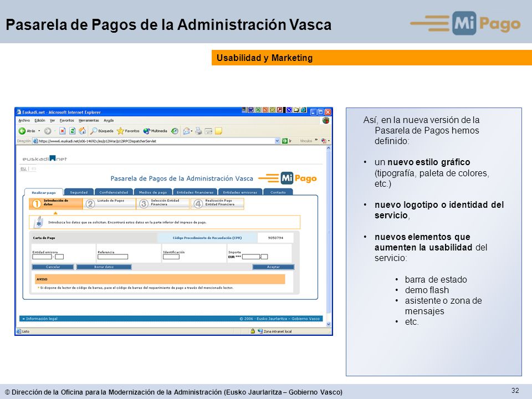This screenshot has width=532, height=399.
Task: Click the grey Forward arrow button
Action: coord(48,131)
